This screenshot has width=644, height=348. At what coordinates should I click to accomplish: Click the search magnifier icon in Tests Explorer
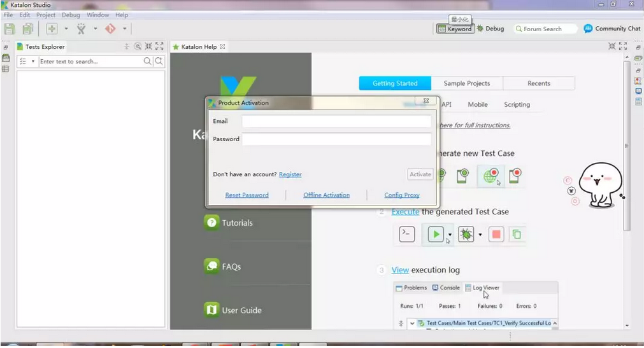coord(147,61)
